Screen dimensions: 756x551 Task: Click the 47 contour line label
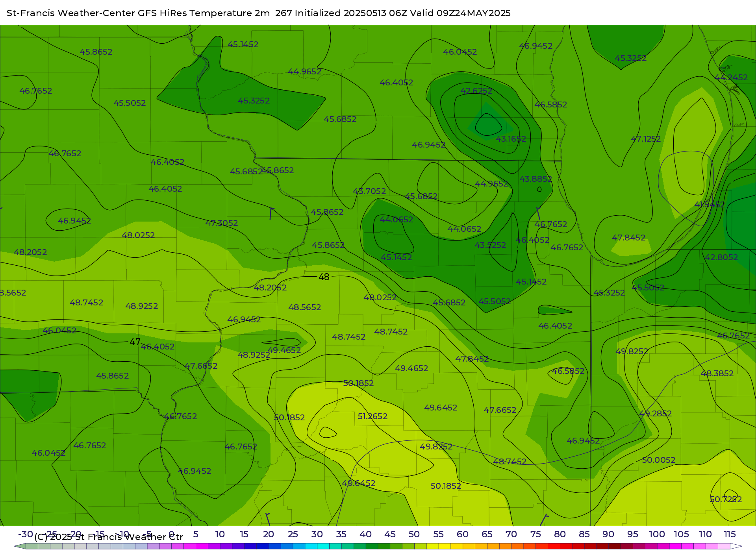point(135,342)
